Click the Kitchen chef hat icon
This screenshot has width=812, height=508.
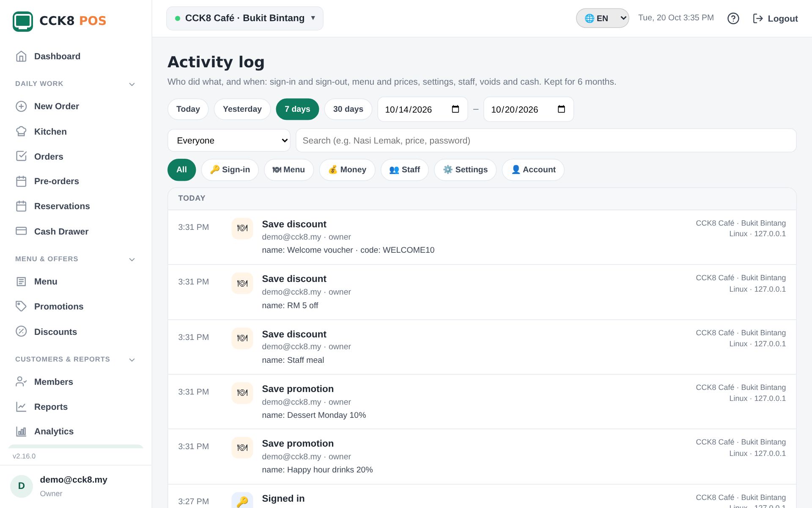point(21,132)
